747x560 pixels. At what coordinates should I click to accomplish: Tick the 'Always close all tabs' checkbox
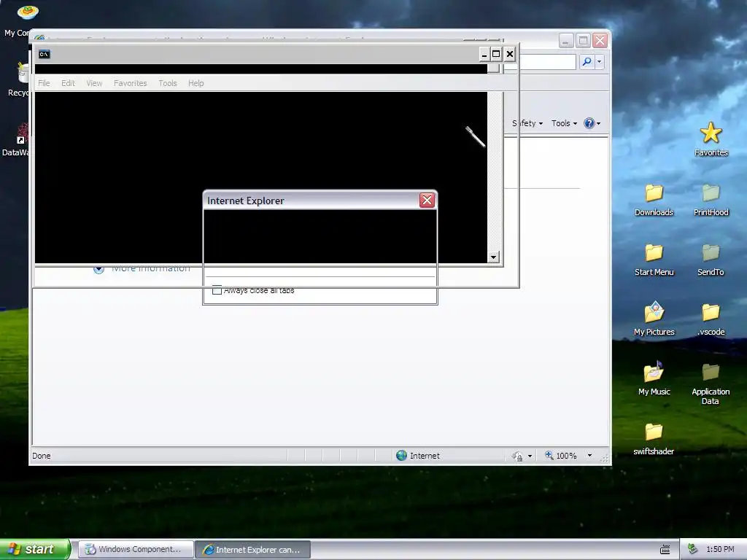coord(217,290)
